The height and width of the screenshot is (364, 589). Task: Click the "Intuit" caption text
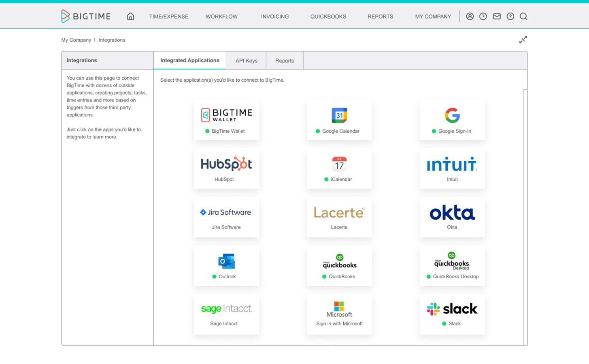[x=452, y=179]
